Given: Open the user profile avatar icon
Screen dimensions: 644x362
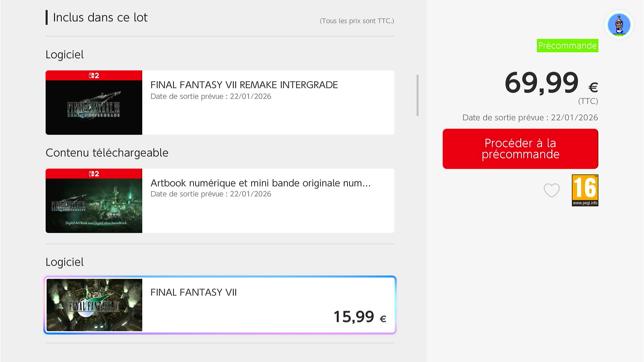Looking at the screenshot, I should click(619, 25).
